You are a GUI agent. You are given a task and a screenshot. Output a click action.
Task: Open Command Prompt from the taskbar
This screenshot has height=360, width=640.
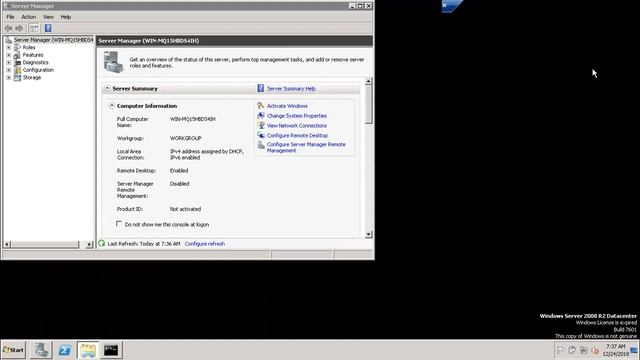[111, 350]
